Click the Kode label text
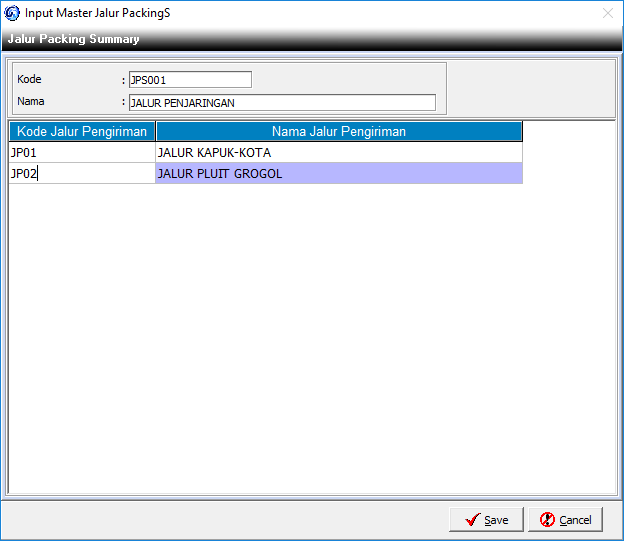 [x=29, y=79]
